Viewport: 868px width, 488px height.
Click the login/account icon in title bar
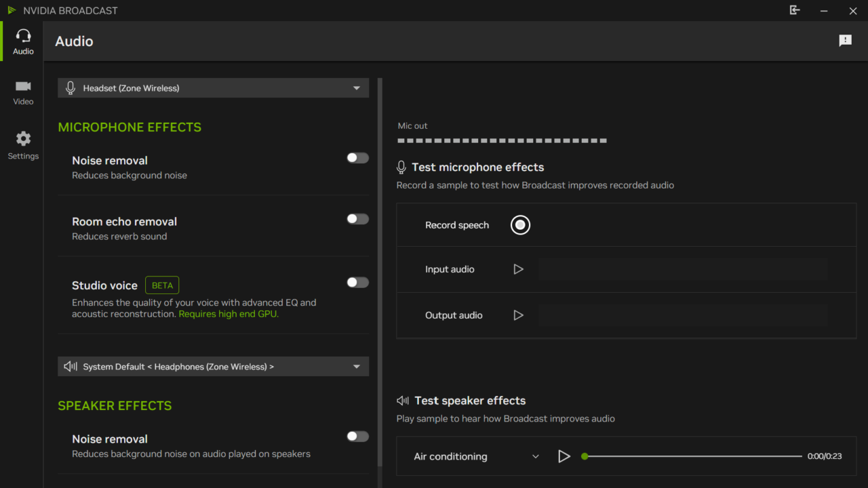point(794,10)
